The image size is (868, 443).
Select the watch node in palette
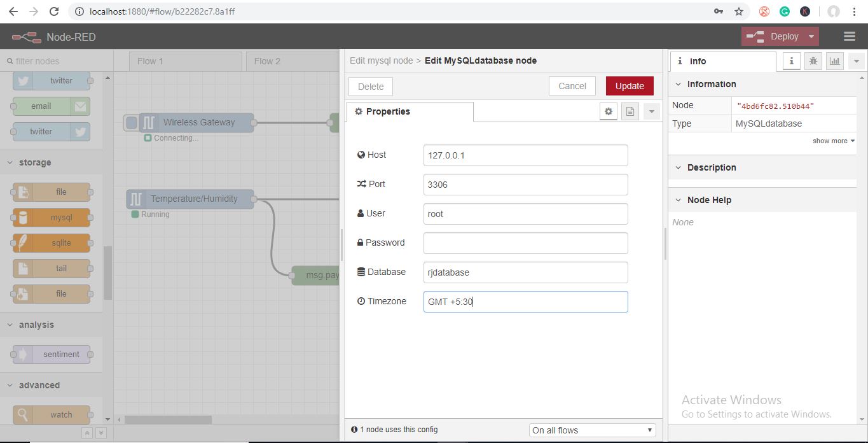point(52,414)
